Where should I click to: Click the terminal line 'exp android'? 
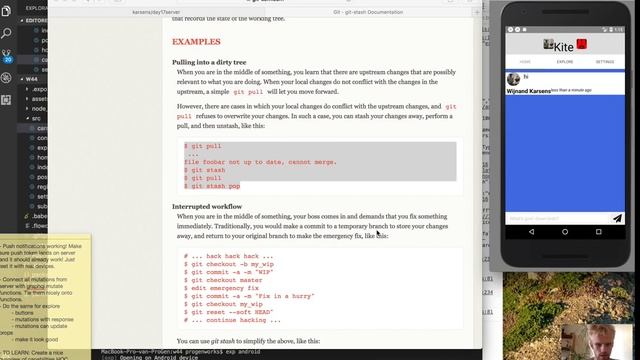181,352
